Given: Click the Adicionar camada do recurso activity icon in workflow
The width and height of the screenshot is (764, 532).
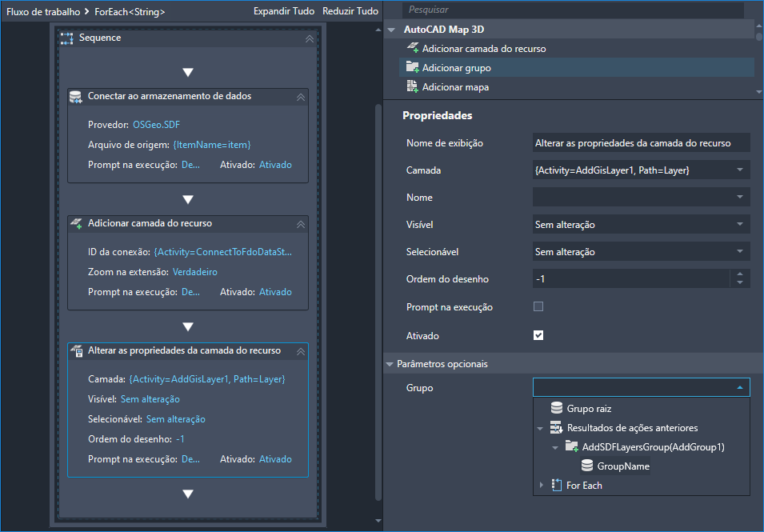Looking at the screenshot, I should coord(76,224).
